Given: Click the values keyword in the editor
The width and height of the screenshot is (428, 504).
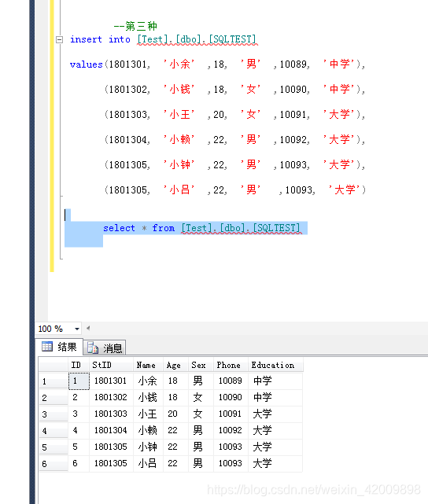Looking at the screenshot, I should coord(87,64).
